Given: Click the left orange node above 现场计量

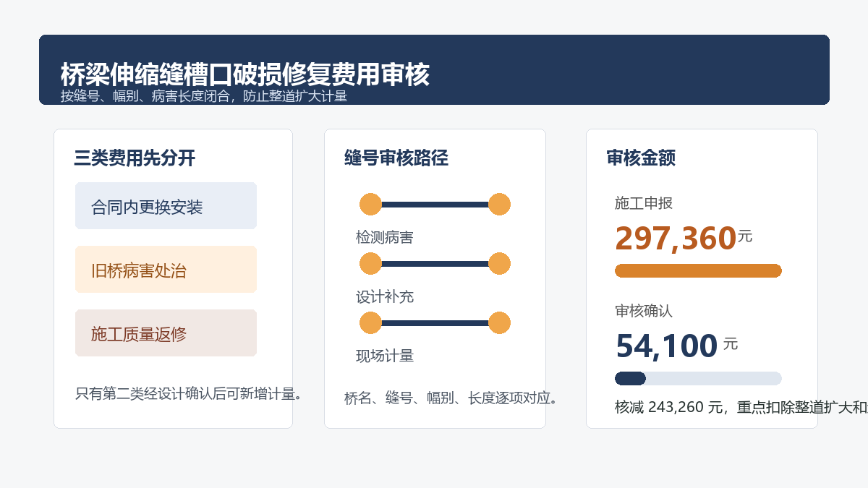Looking at the screenshot, I should click(370, 323).
